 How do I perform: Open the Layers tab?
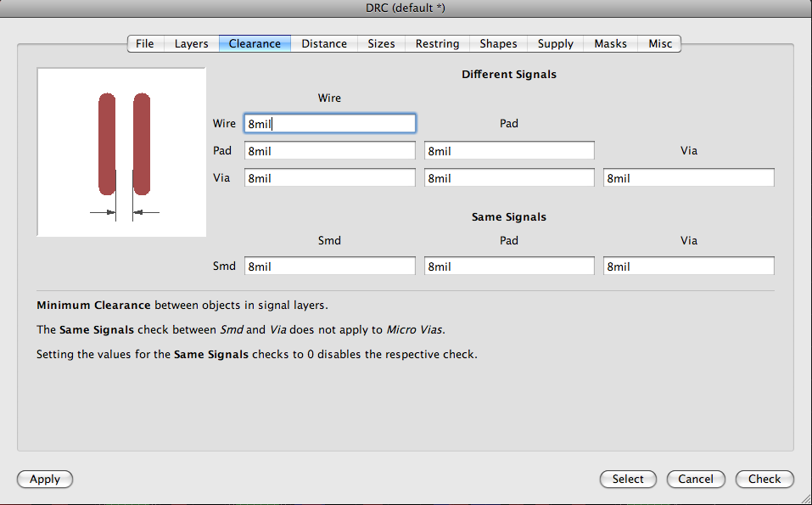pos(191,43)
